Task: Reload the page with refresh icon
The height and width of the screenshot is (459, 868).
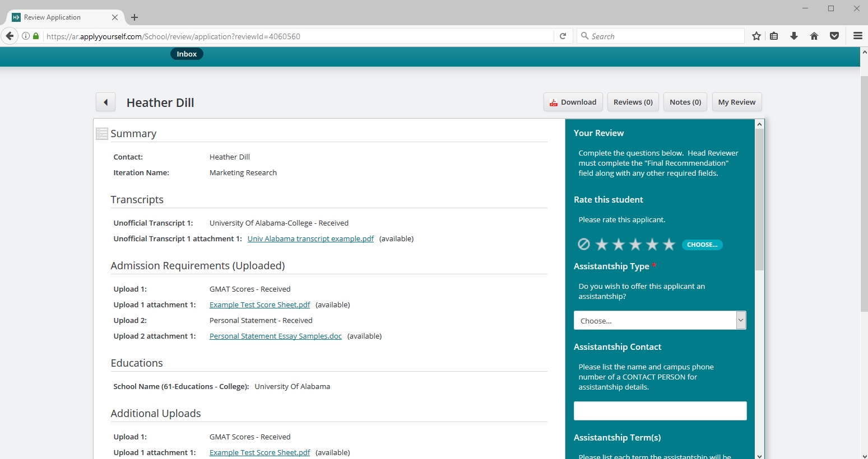Action: 563,36
